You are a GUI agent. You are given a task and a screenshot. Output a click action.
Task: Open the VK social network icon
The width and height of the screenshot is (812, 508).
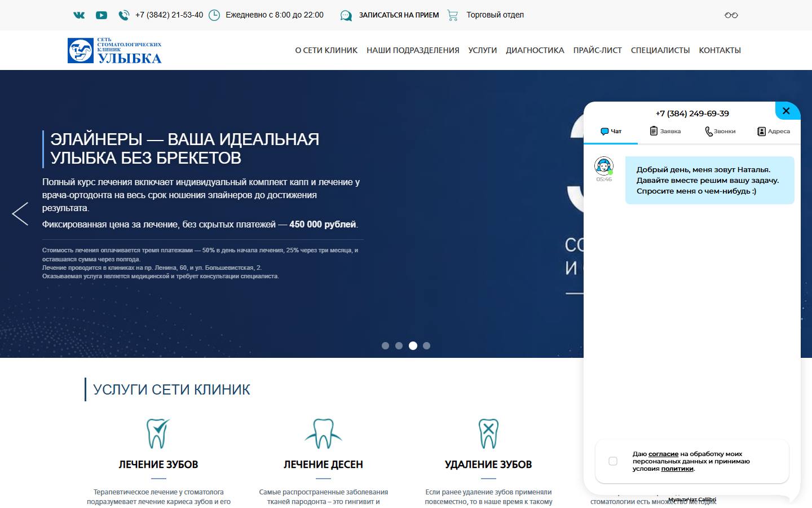pyautogui.click(x=79, y=15)
